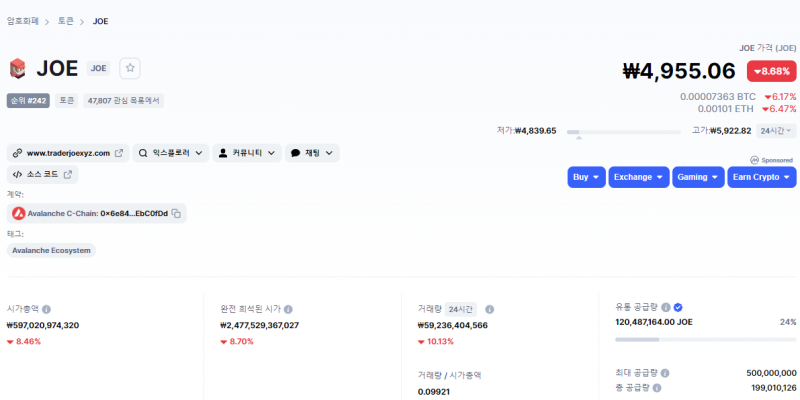Add JOE to watchlist with the star button
This screenshot has height=400, width=800.
point(130,68)
